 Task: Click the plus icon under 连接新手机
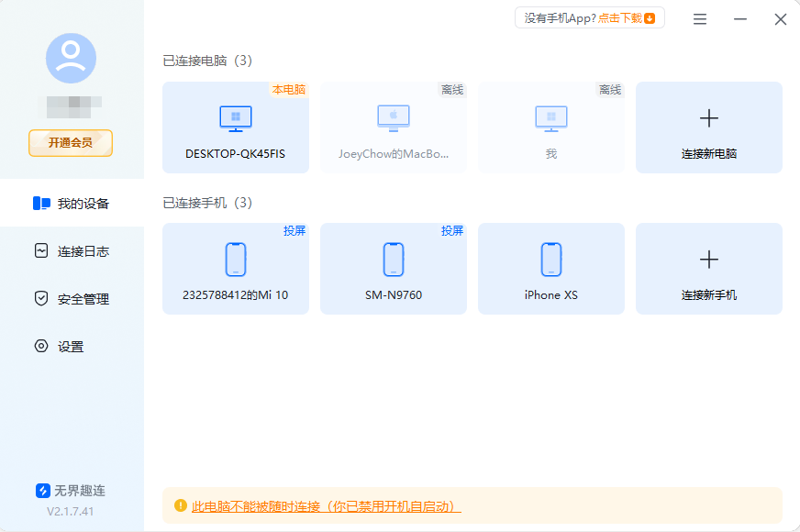[708, 259]
